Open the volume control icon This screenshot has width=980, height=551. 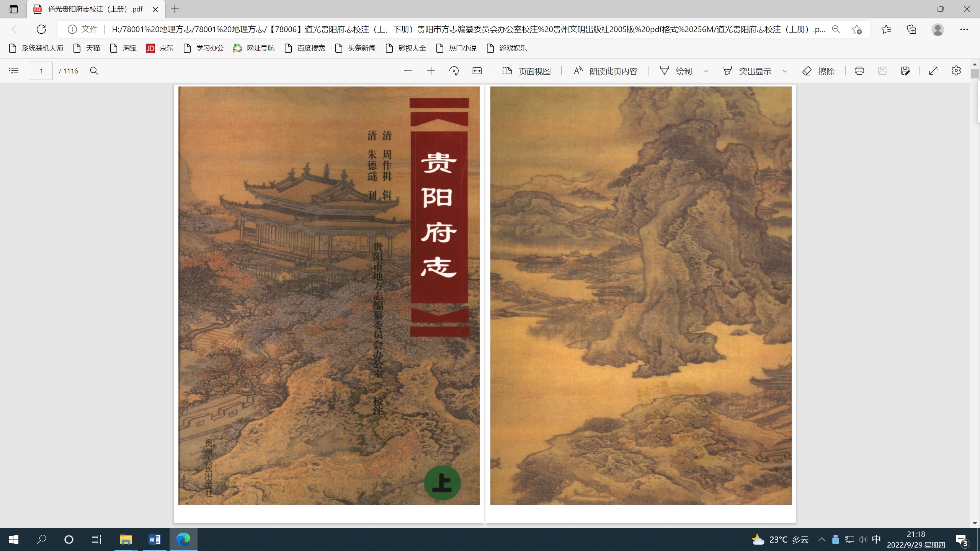click(x=863, y=540)
